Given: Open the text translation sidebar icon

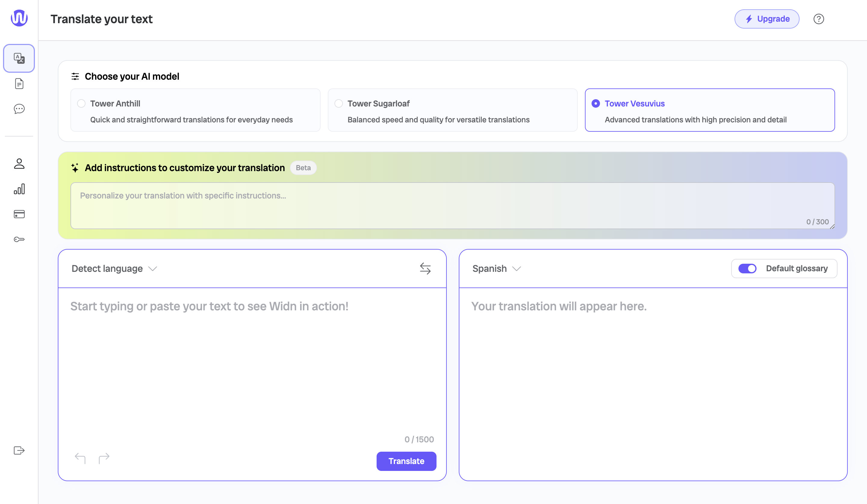Looking at the screenshot, I should tap(19, 58).
